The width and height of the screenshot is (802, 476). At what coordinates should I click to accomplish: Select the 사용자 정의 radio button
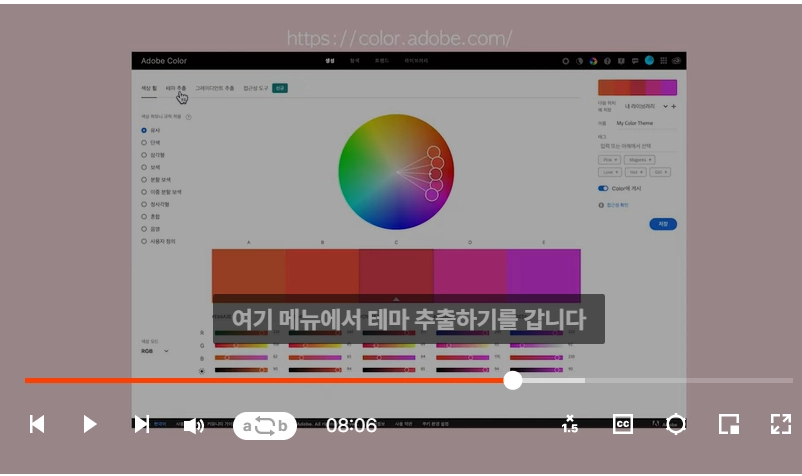pos(144,241)
